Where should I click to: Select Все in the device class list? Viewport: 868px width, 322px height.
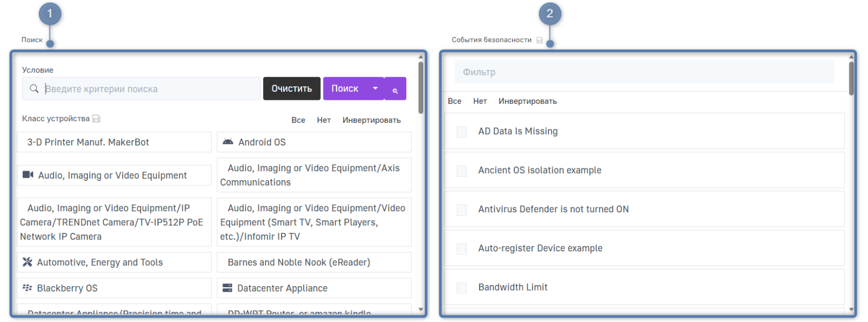298,120
